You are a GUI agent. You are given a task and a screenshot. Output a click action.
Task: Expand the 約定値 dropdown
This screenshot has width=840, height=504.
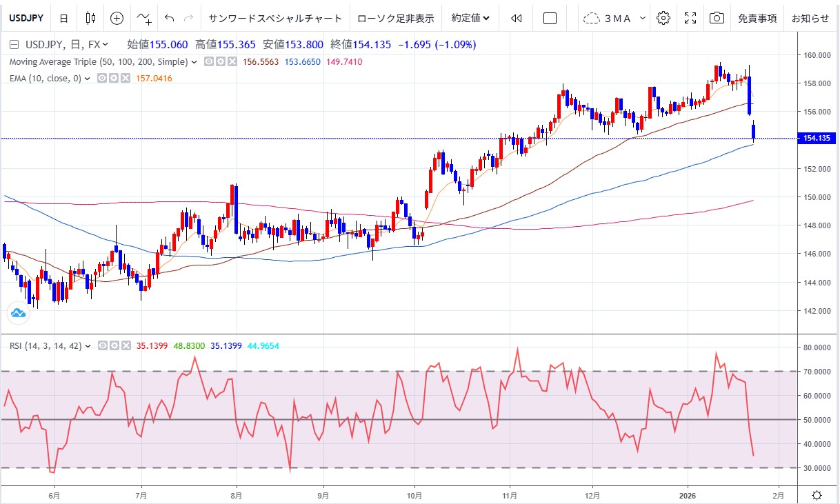coord(470,19)
